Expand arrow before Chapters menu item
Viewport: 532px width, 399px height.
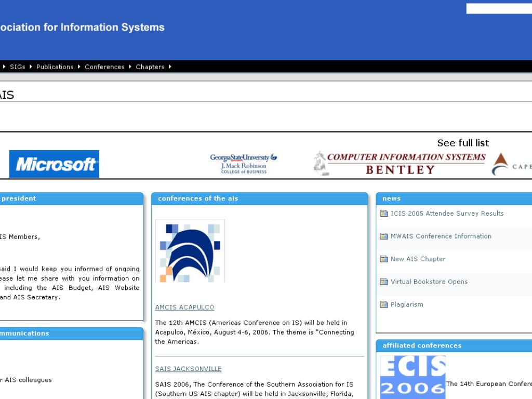coord(129,67)
